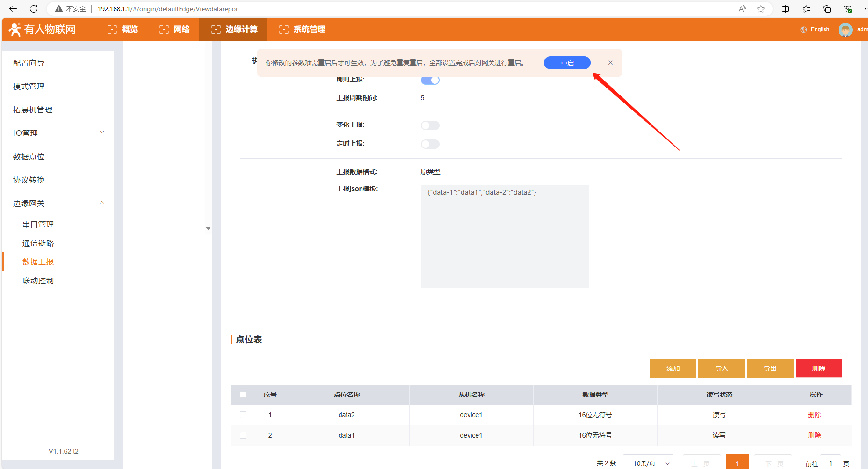Switch to the 系统管理 top tab
Viewport: 868px width, 469px height.
(x=302, y=29)
